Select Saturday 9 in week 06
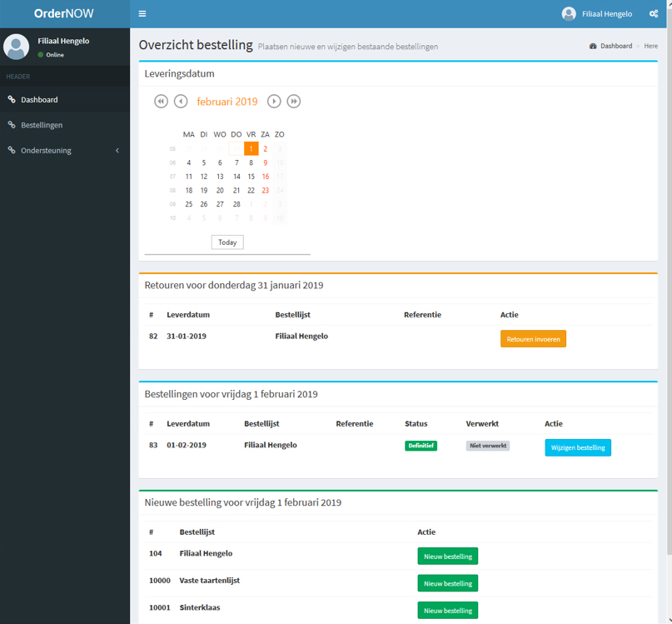Screen dimensions: 672x624 [266, 162]
